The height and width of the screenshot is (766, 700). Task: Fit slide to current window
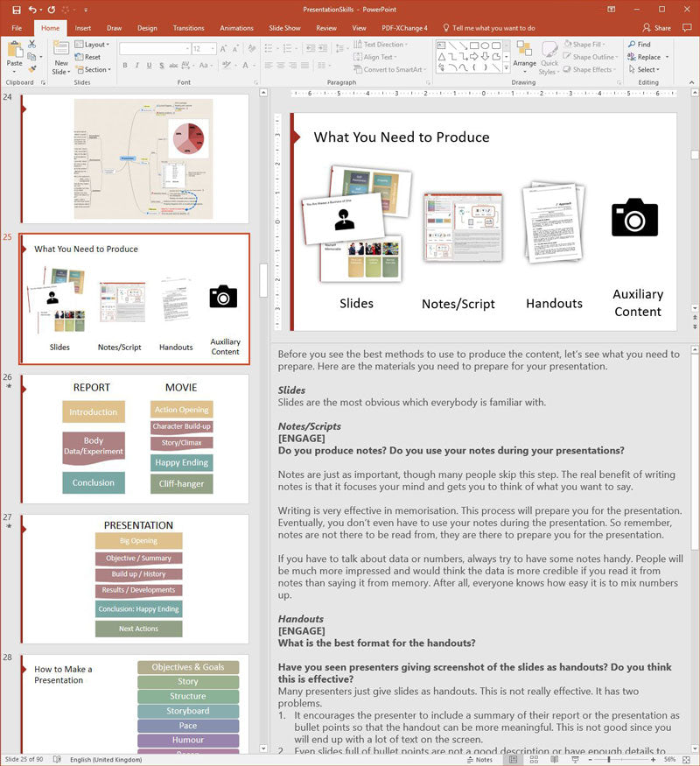(686, 760)
